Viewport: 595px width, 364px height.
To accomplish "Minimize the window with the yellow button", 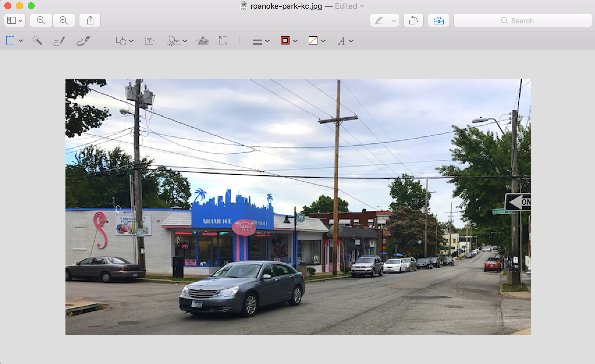I will (19, 6).
